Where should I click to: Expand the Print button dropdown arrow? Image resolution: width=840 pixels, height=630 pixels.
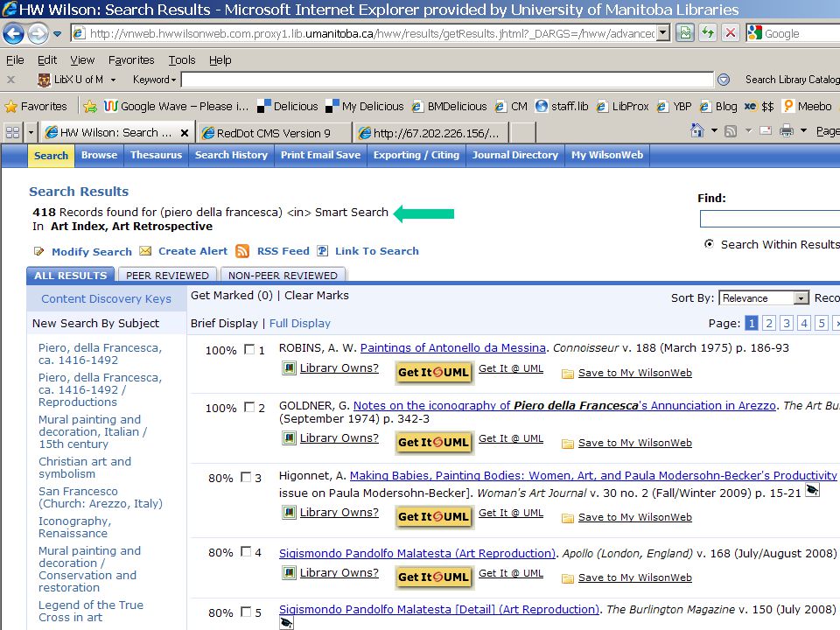(803, 130)
